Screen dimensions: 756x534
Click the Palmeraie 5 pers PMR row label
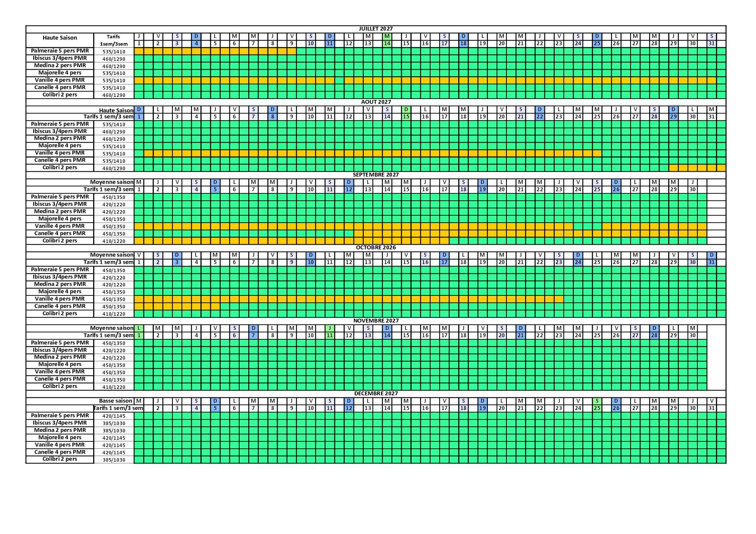[x=59, y=50]
